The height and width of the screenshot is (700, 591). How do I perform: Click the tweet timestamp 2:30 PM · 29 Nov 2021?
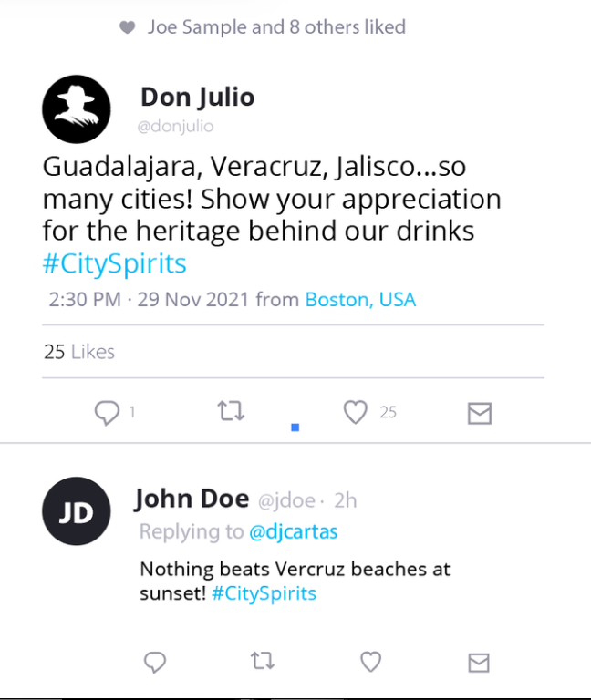[146, 300]
